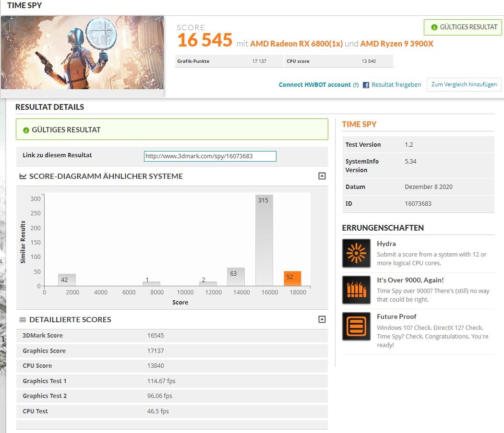This screenshot has width=504, height=433.
Task: Click CPU Score value 13840
Action: [156, 365]
